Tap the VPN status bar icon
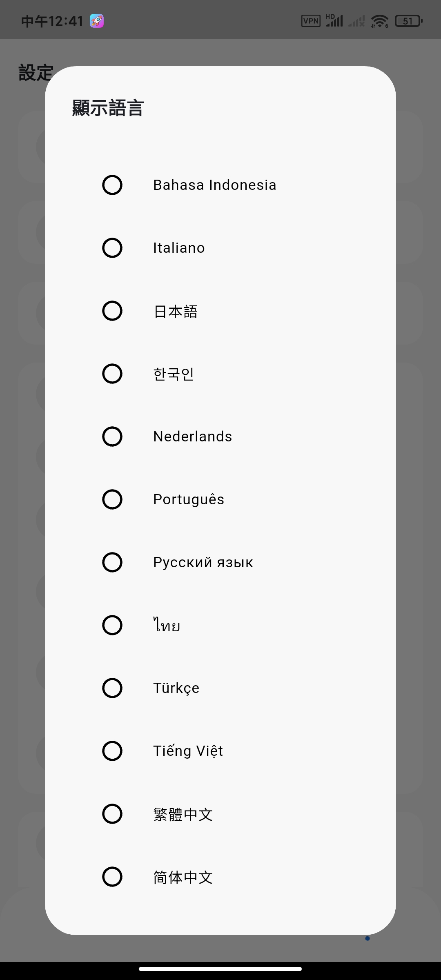 311,21
